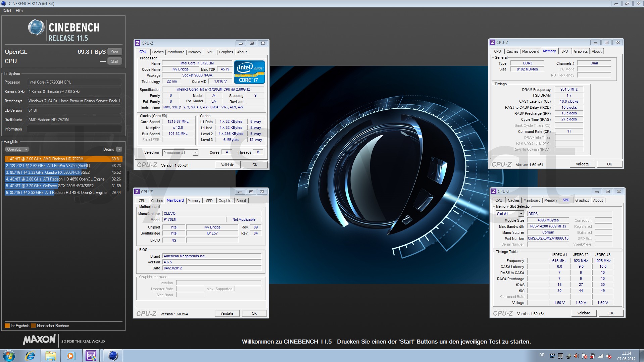The image size is (644, 362).
Task: Open the Hilfe menu
Action: tap(19, 11)
